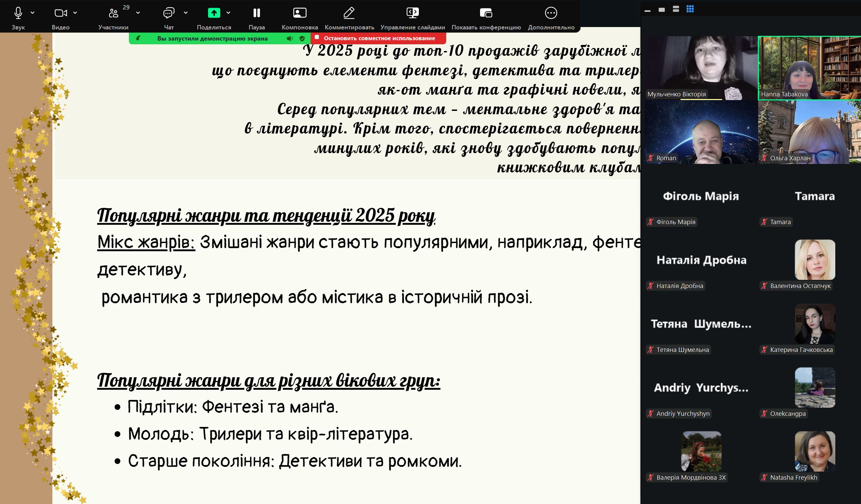Open the Компоновка layout options

tap(300, 13)
